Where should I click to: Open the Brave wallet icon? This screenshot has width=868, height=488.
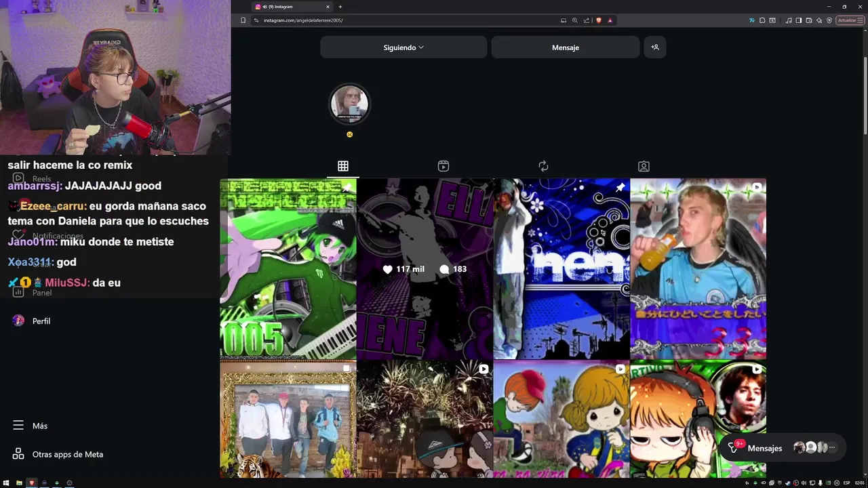tap(809, 20)
